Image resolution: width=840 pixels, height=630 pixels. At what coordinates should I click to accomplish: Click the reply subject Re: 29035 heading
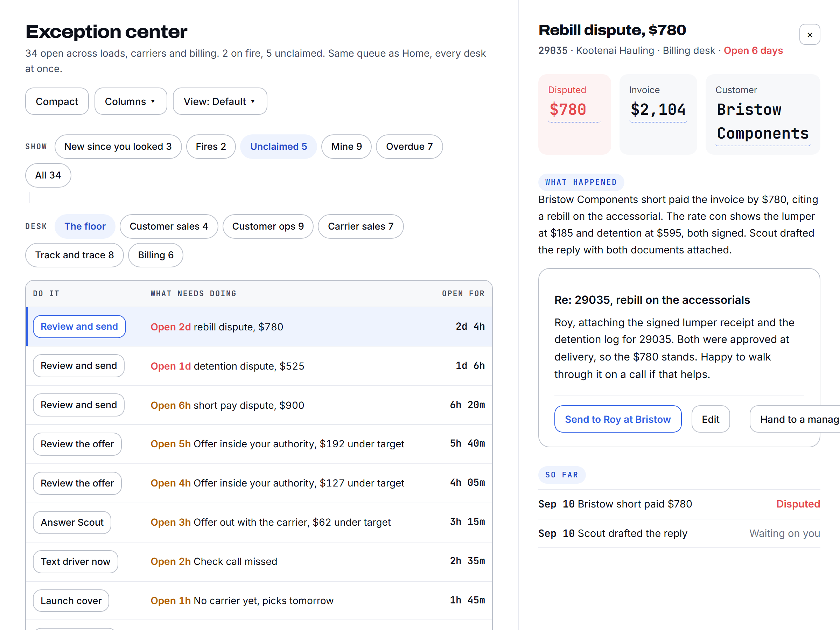(x=652, y=300)
